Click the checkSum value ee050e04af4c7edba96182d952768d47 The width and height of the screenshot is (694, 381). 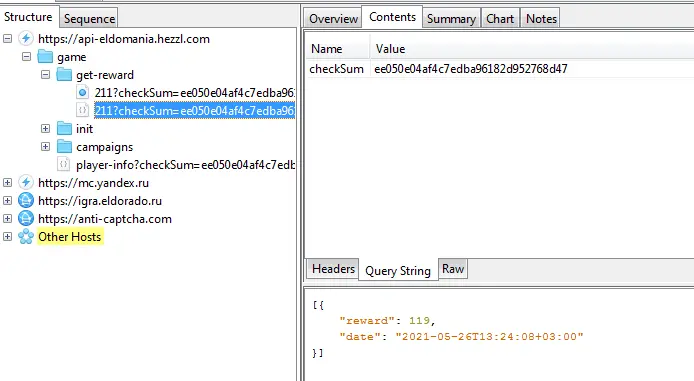coord(471,69)
